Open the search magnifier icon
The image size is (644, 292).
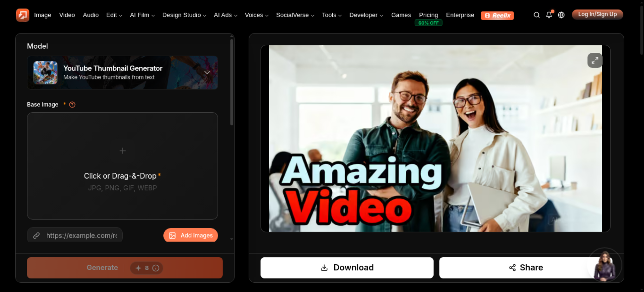(x=536, y=15)
